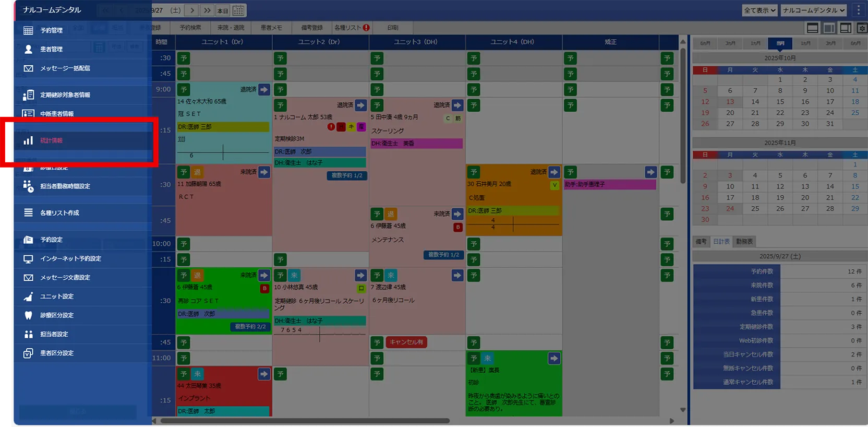Open the calendar date picker icon
This screenshot has height=427, width=868.
click(238, 10)
